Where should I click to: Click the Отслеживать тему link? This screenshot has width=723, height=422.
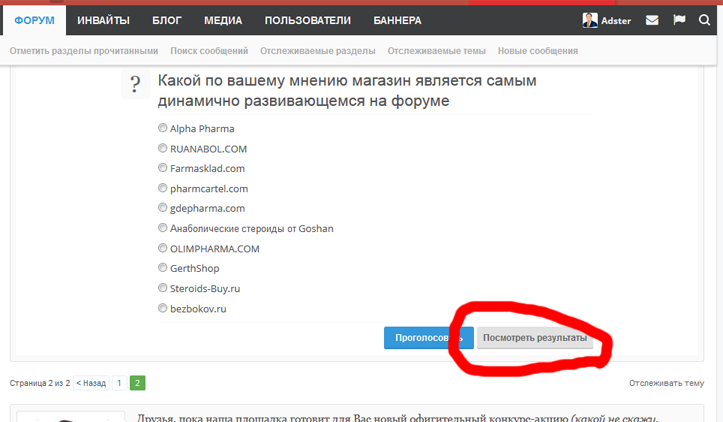[x=666, y=383]
